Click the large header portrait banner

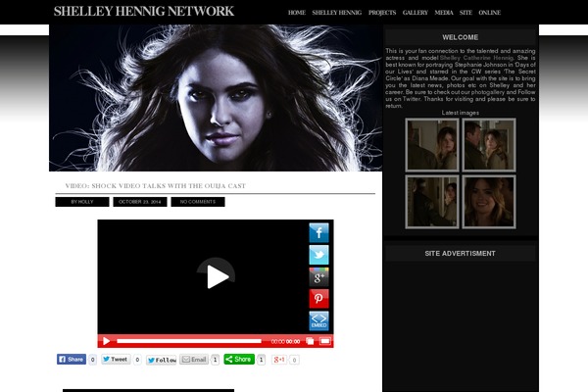tap(216, 98)
